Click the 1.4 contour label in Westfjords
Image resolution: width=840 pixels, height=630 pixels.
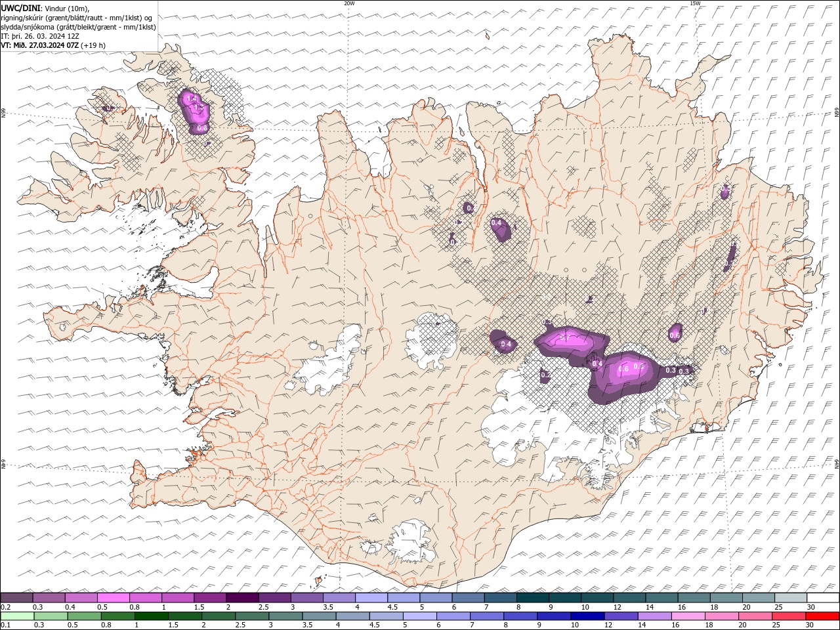tap(192, 98)
